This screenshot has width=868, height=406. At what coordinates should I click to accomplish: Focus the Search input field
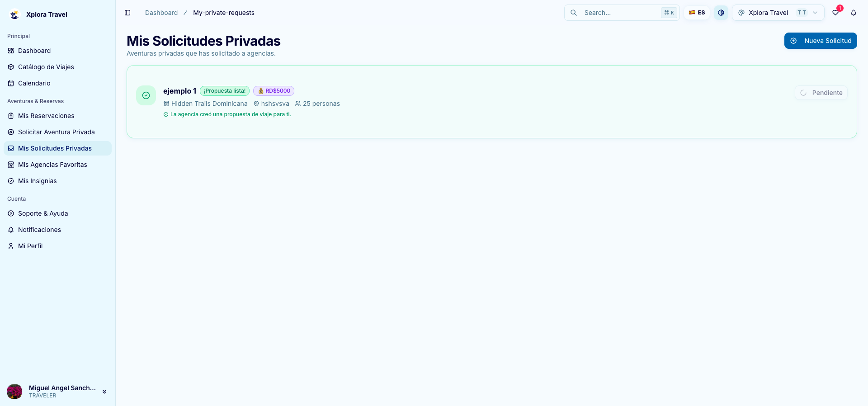pos(622,13)
